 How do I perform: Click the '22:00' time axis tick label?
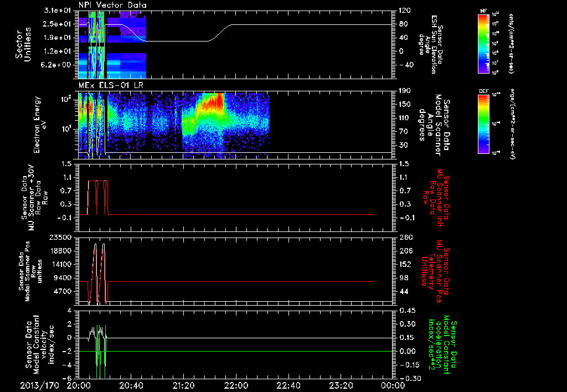[x=236, y=385]
